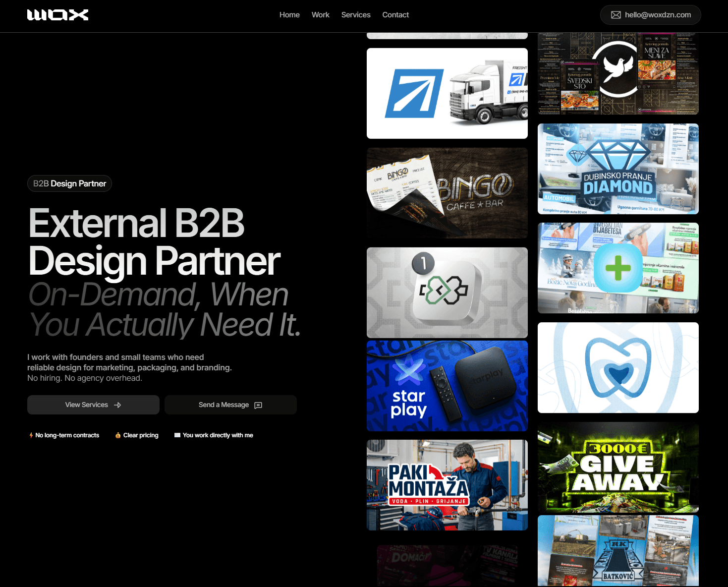
Task: Click the icon beside You work directly
Action: coord(177,435)
